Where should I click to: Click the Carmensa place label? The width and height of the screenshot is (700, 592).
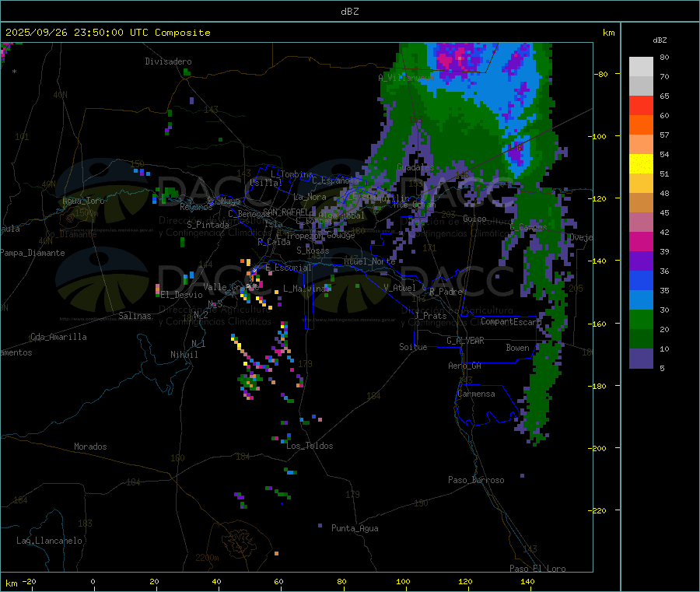coord(476,394)
